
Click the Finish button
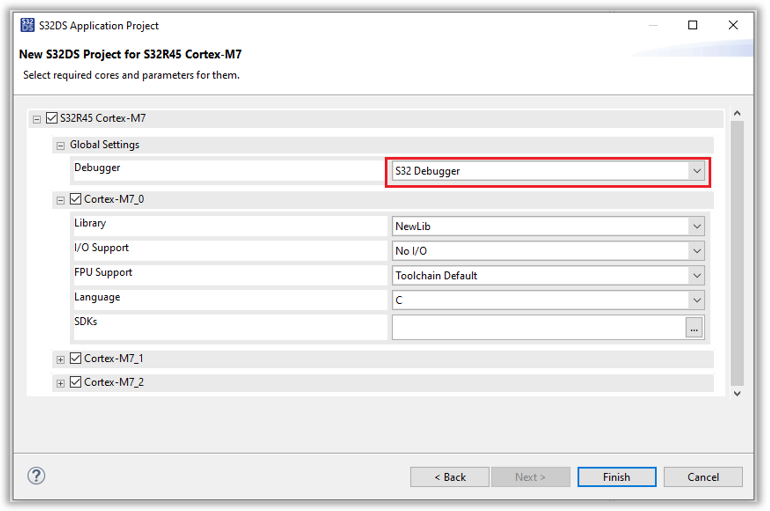617,477
